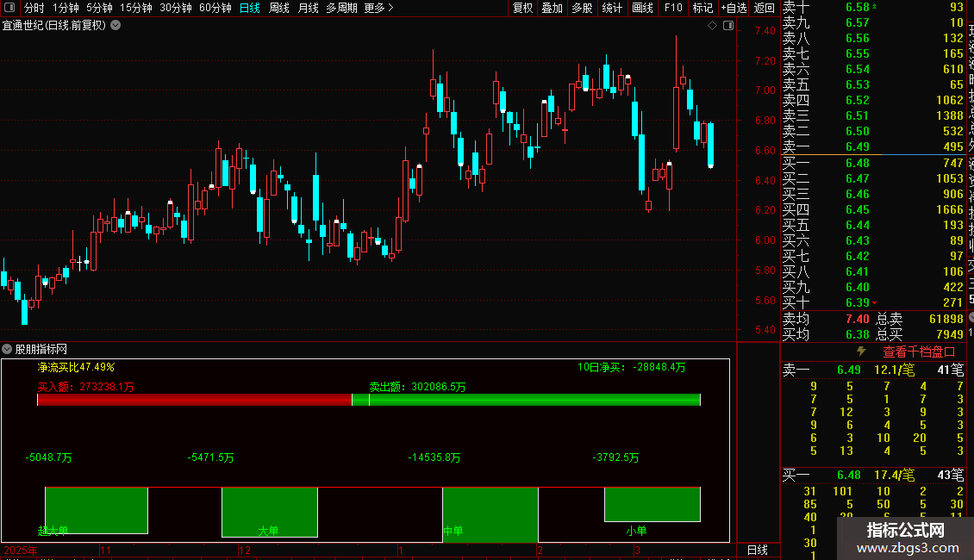Click the panel layout icon at top-left
This screenshot has height=560, width=974.
pyautogui.click(x=9, y=8)
